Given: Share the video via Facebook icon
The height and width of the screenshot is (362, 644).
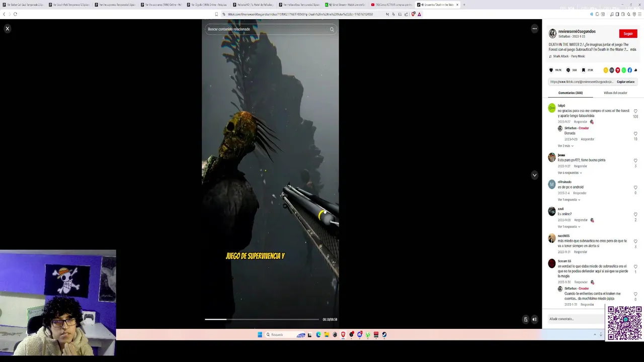Looking at the screenshot, I should coord(629,70).
